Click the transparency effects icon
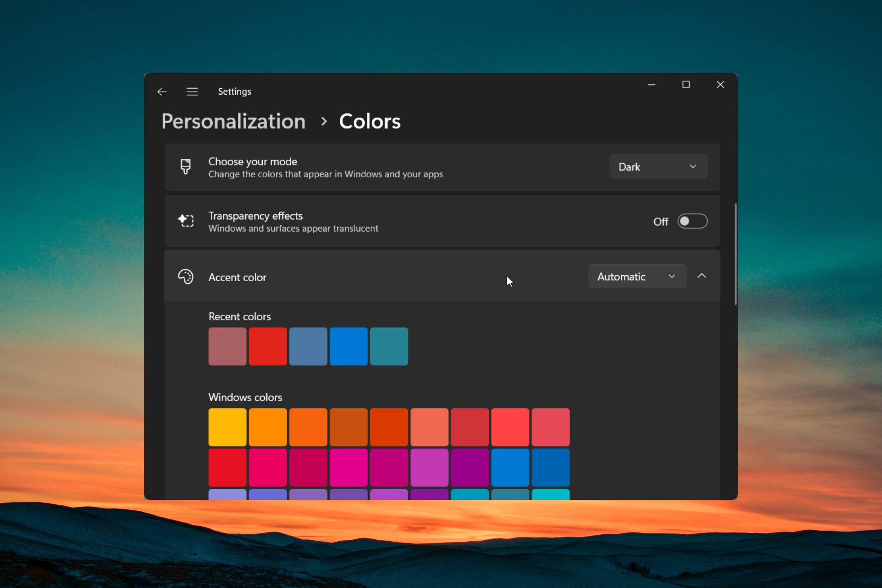Viewport: 882px width, 588px height. point(186,221)
